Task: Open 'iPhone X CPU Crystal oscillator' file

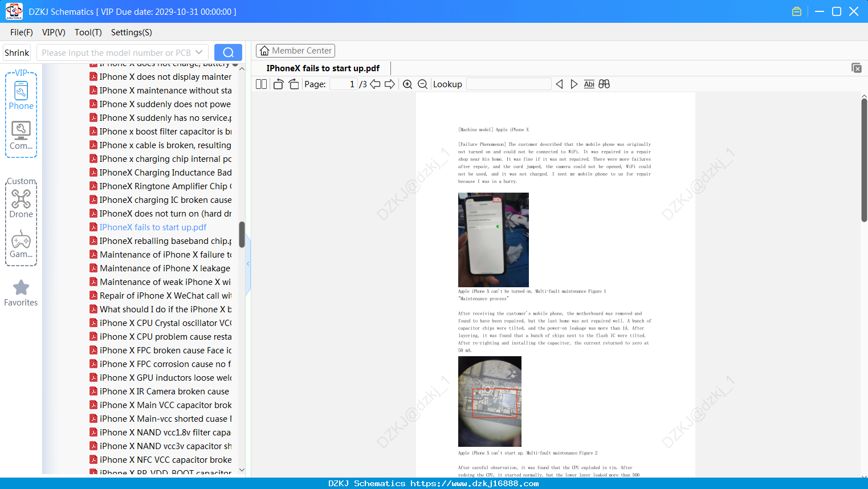Action: [x=161, y=323]
